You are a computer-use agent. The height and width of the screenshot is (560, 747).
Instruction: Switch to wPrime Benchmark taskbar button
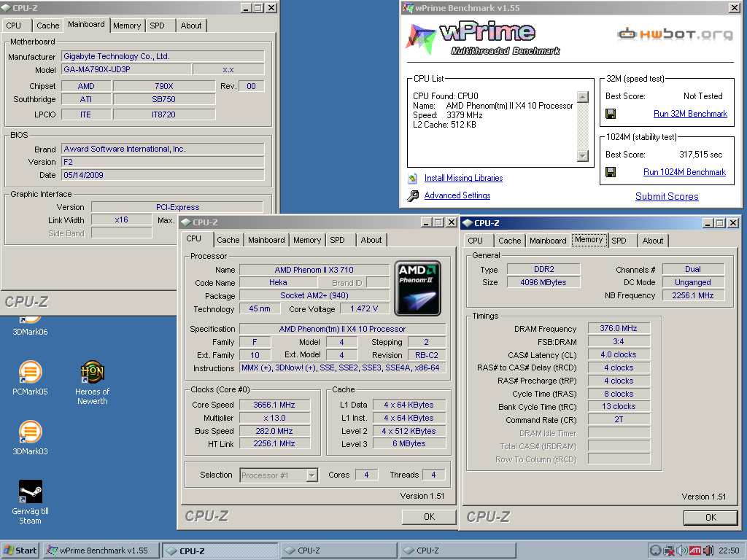click(x=100, y=551)
